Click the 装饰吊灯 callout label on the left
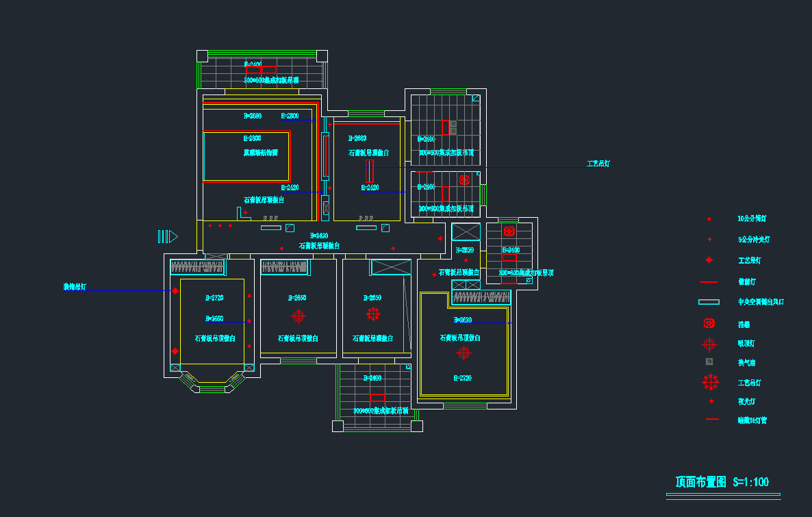Screen dimensions: 812x517 pyautogui.click(x=75, y=288)
